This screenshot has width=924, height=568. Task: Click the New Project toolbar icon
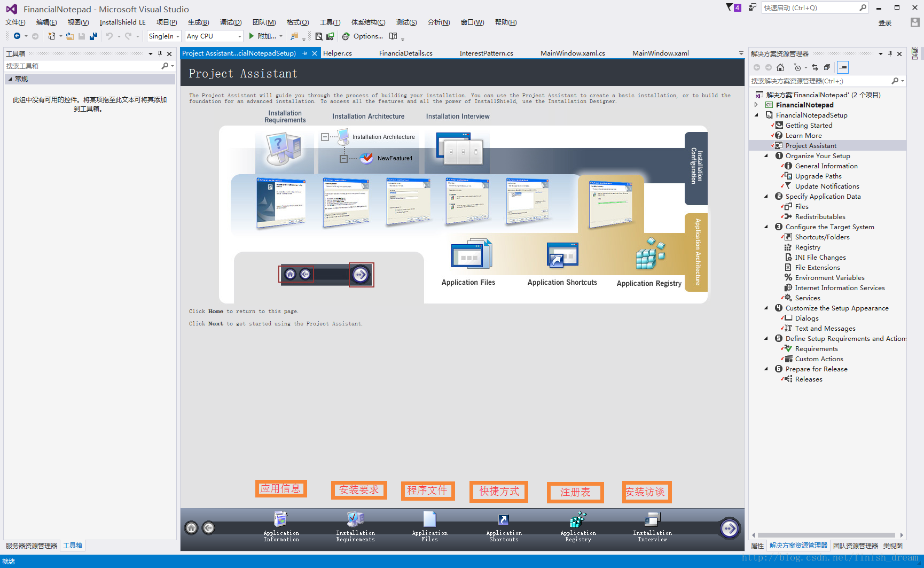(x=51, y=36)
